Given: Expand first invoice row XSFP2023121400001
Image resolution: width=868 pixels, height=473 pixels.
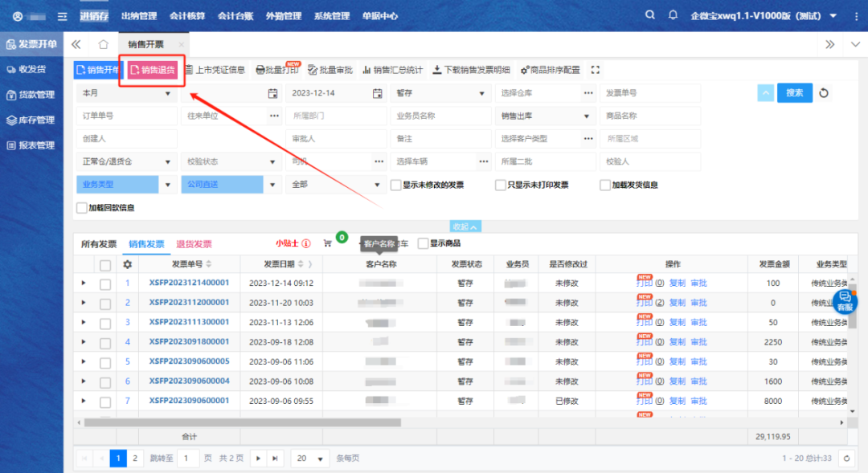Looking at the screenshot, I should (x=84, y=283).
